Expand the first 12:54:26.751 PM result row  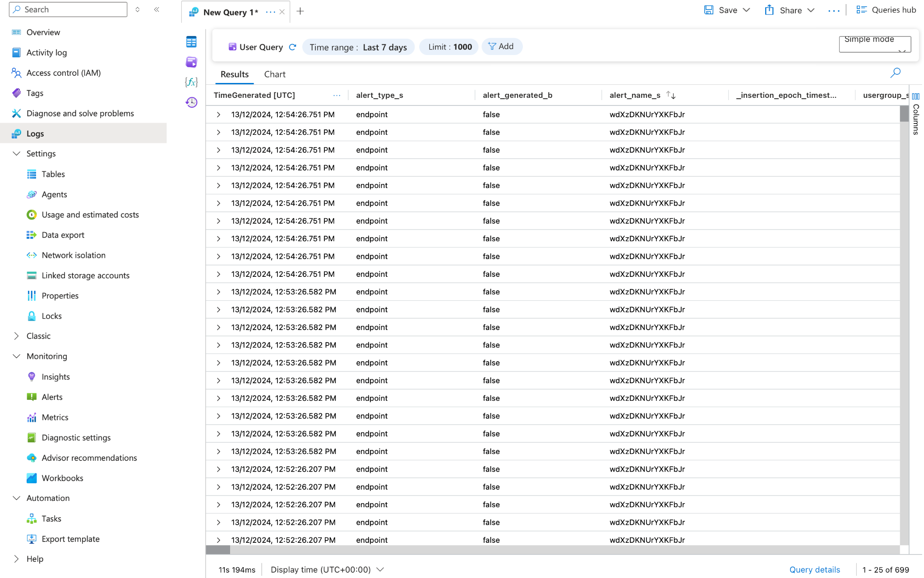[218, 115]
